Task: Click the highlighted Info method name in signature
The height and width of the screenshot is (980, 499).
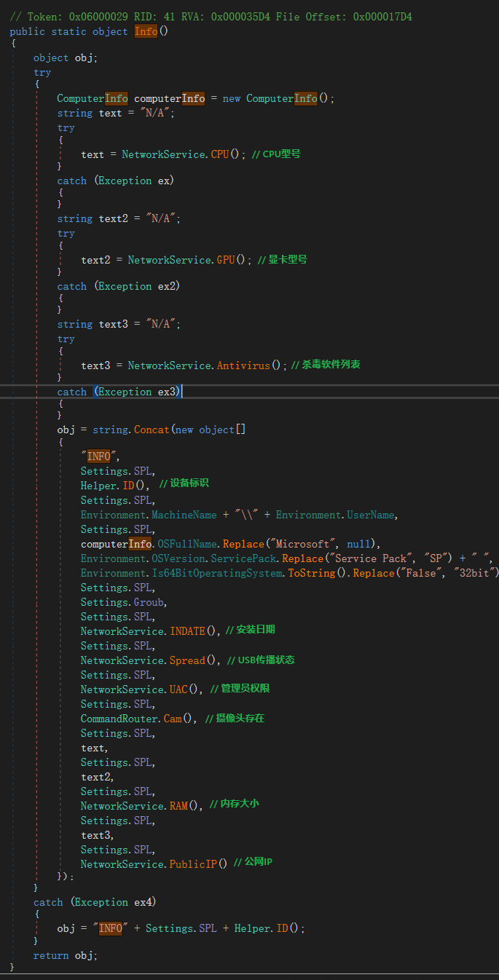Action: [x=146, y=31]
